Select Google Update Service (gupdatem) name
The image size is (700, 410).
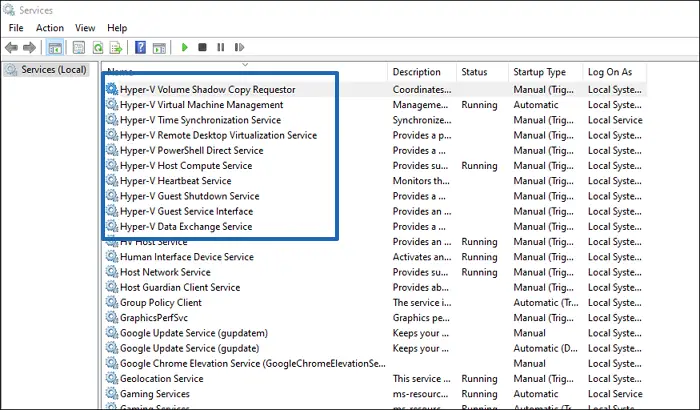point(194,333)
